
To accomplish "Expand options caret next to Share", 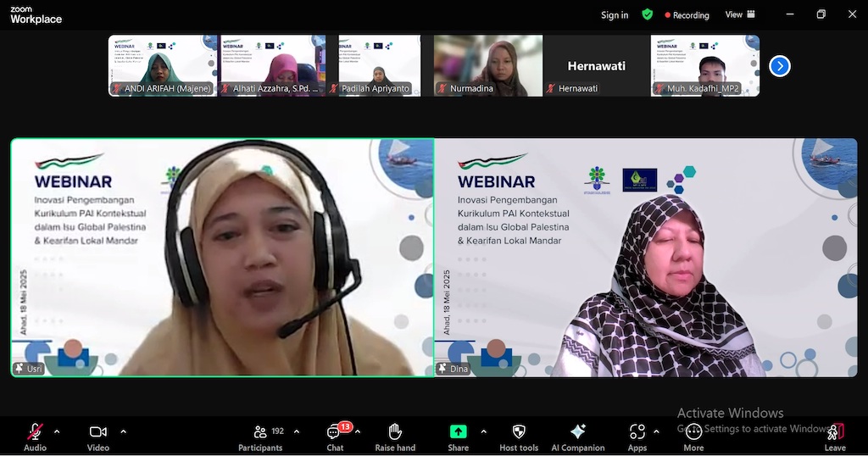I will coord(483,431).
